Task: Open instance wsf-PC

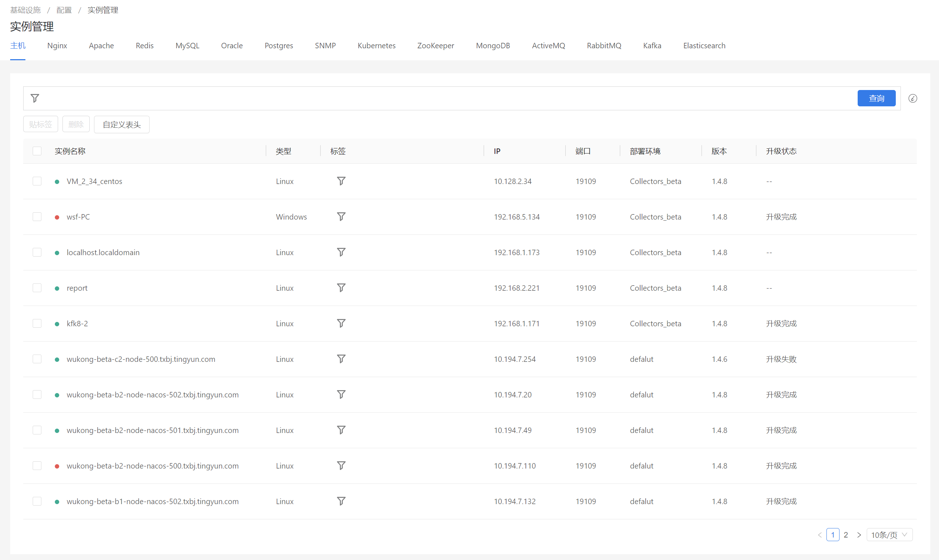Action: (78, 217)
